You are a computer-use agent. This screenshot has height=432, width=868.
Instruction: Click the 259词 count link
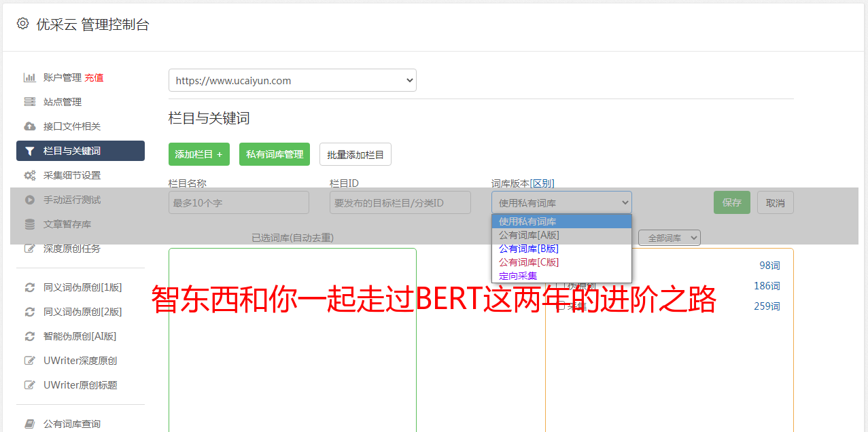pos(767,306)
